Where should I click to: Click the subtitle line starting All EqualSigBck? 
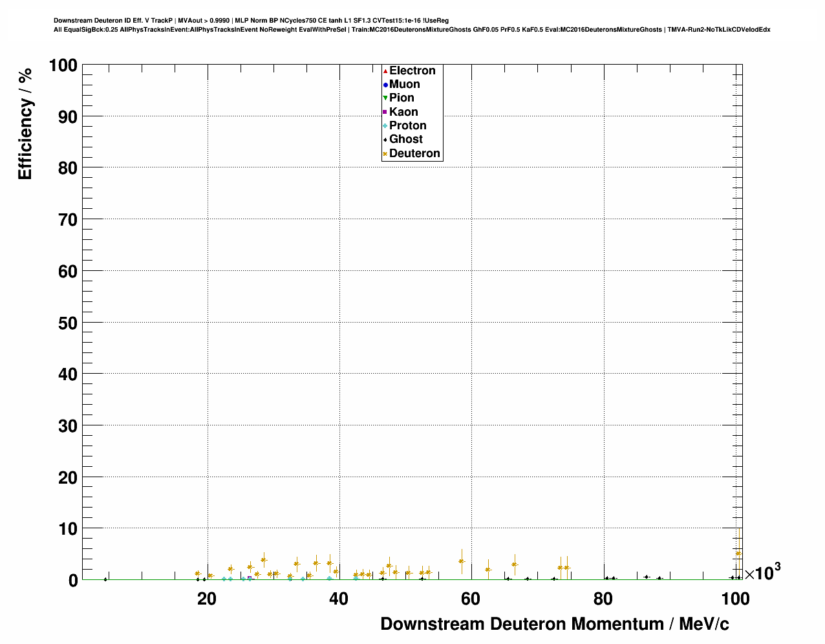412,30
